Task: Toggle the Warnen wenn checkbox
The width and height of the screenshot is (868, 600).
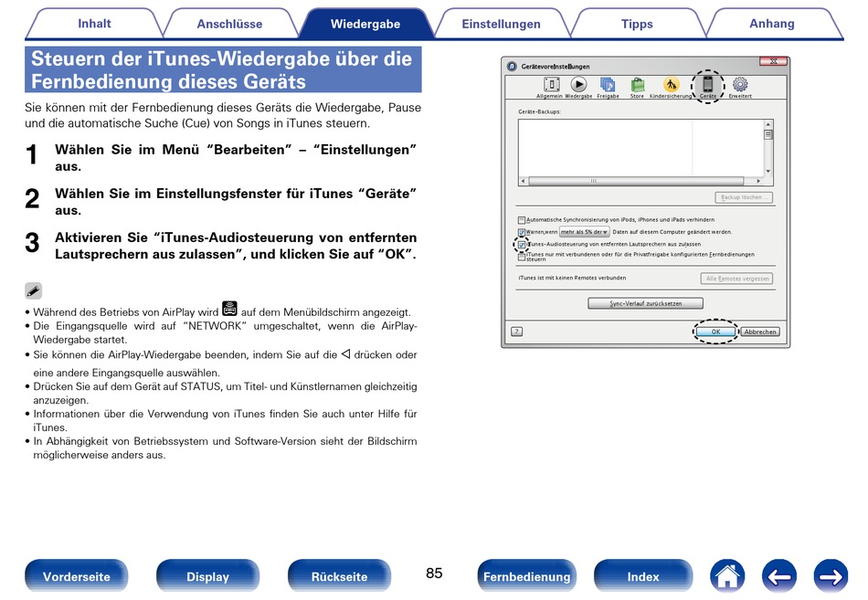Action: pyautogui.click(x=521, y=232)
